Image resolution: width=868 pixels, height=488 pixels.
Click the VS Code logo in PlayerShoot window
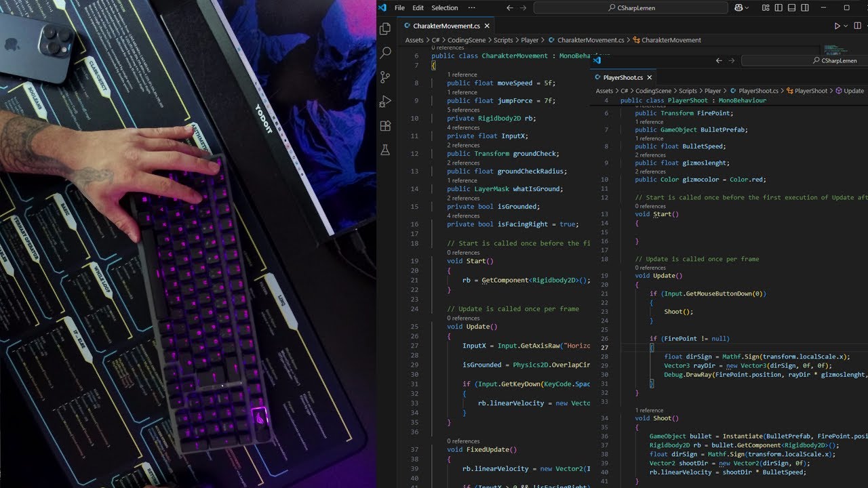click(597, 60)
